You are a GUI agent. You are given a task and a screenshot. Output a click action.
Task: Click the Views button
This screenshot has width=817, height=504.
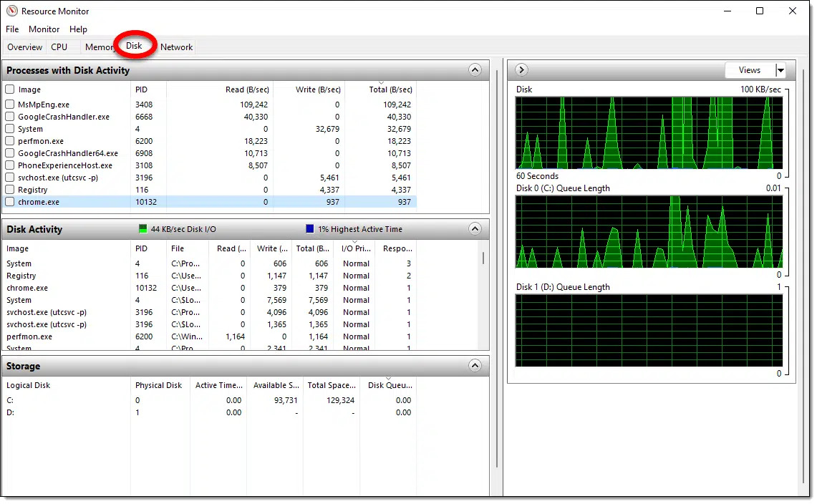tap(749, 70)
